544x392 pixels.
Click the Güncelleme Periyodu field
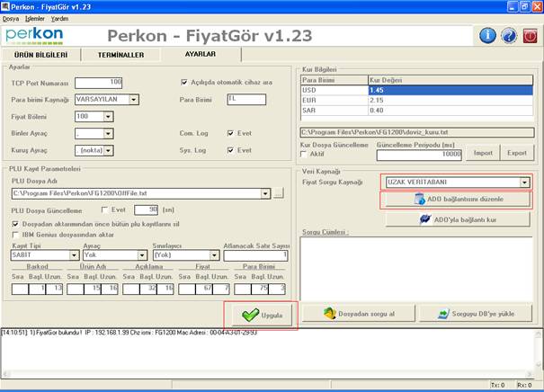(x=419, y=155)
